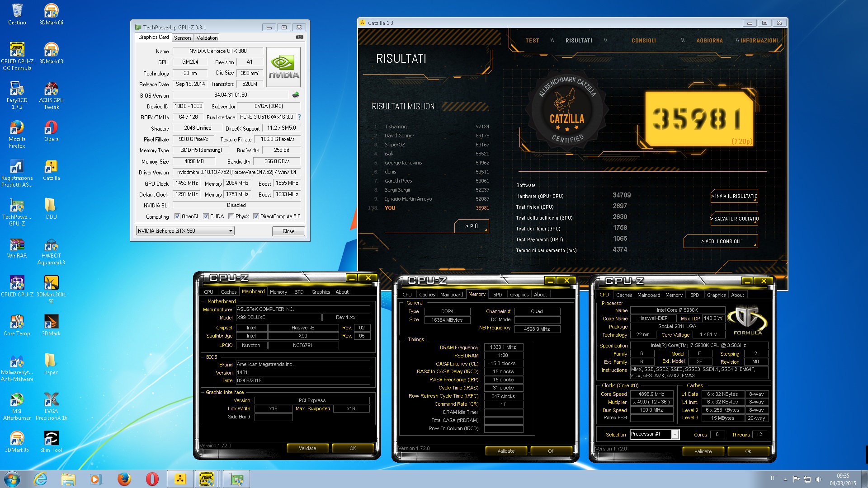Toggle the OpenCL checkbox in GPU-Z
Image resolution: width=868 pixels, height=488 pixels.
coord(177,216)
